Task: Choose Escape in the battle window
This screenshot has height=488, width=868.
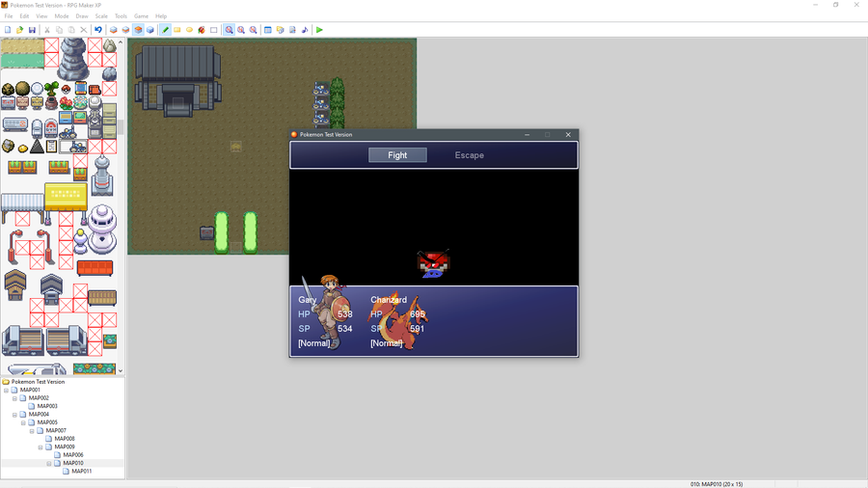Action: coord(470,155)
